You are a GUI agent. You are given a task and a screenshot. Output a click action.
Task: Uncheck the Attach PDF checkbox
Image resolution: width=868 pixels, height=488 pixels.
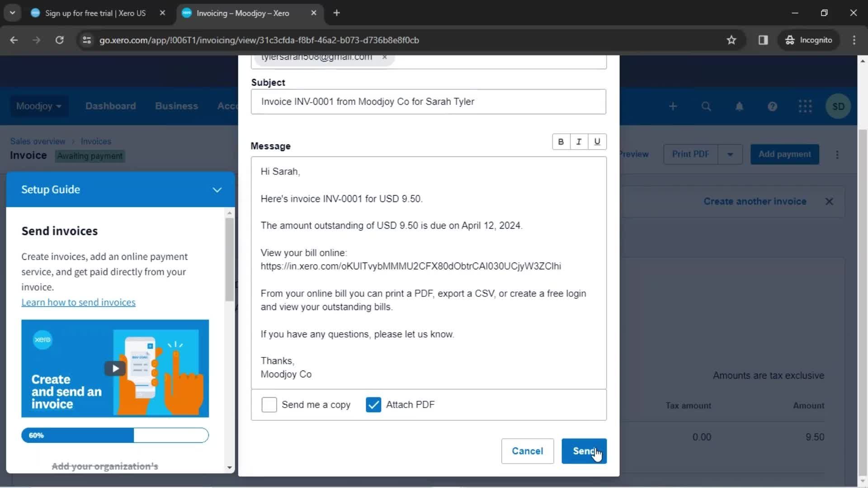point(373,404)
